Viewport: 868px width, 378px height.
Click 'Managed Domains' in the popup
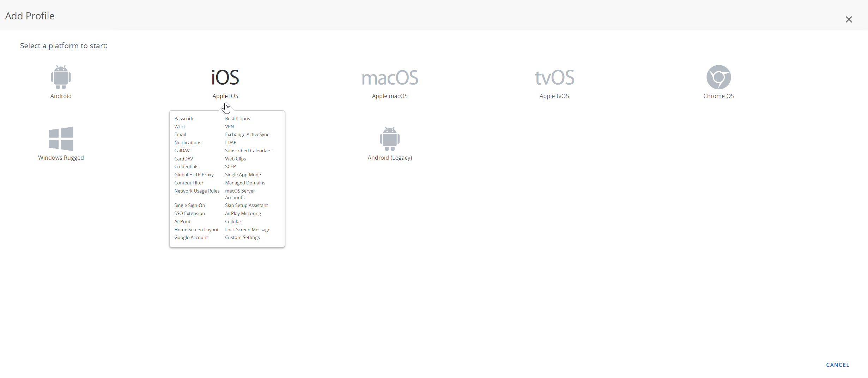click(x=245, y=183)
